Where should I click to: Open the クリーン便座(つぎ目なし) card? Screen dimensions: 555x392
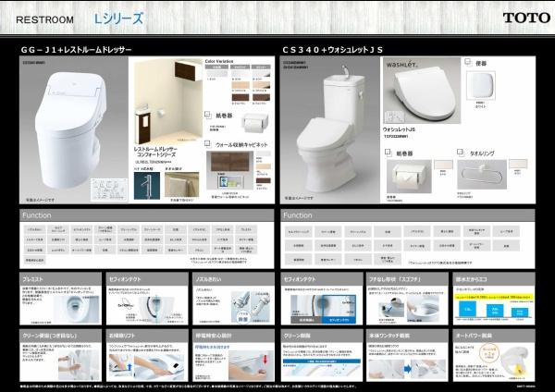pyautogui.click(x=60, y=356)
